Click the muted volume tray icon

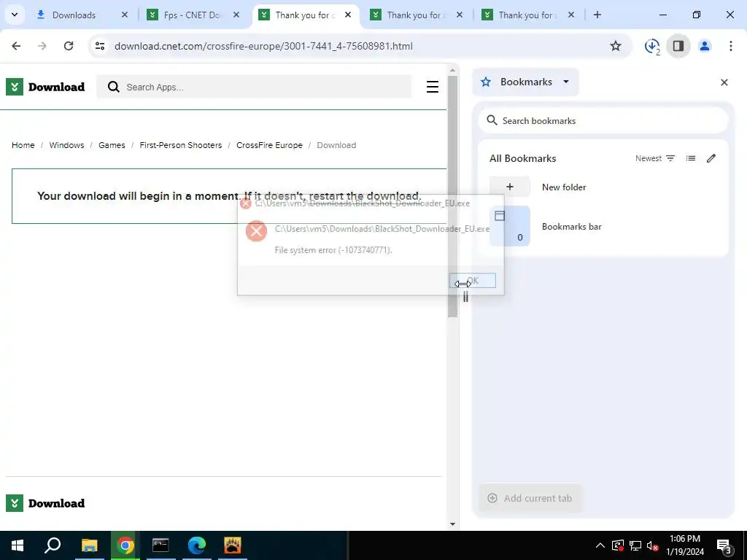652,545
